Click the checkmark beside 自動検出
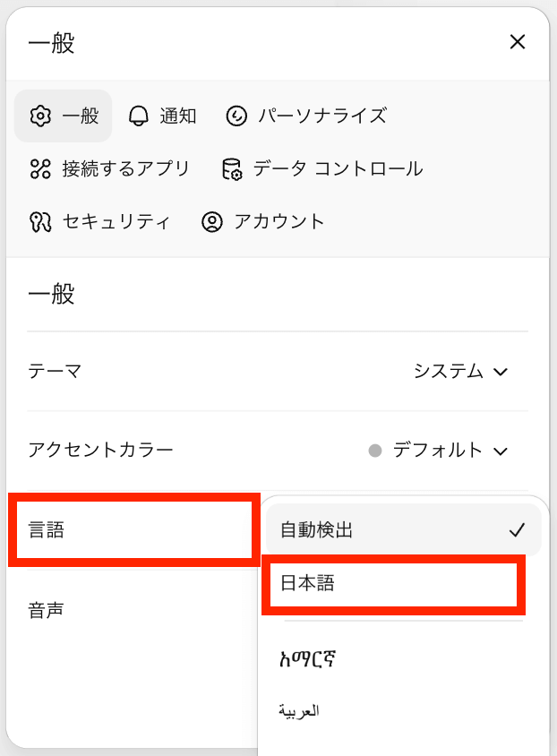 coord(516,530)
